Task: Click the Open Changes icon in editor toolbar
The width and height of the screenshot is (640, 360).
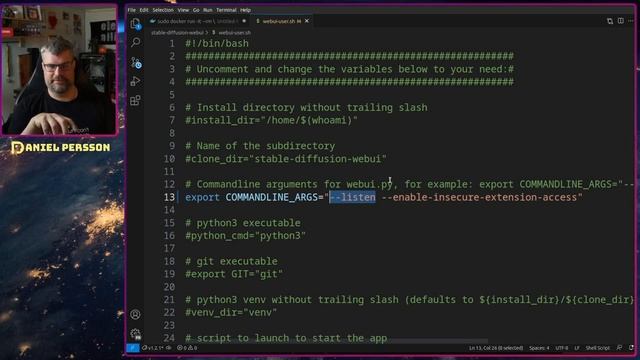Action: click(x=610, y=21)
